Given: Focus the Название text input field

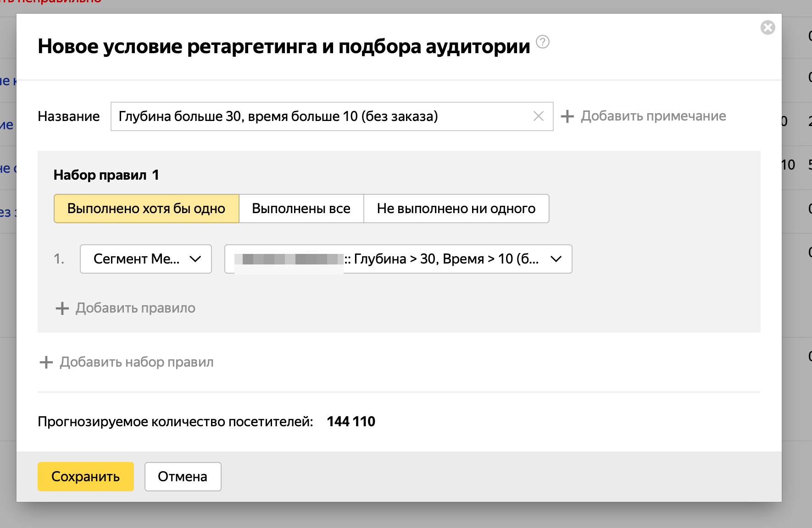Looking at the screenshot, I should coord(321,116).
